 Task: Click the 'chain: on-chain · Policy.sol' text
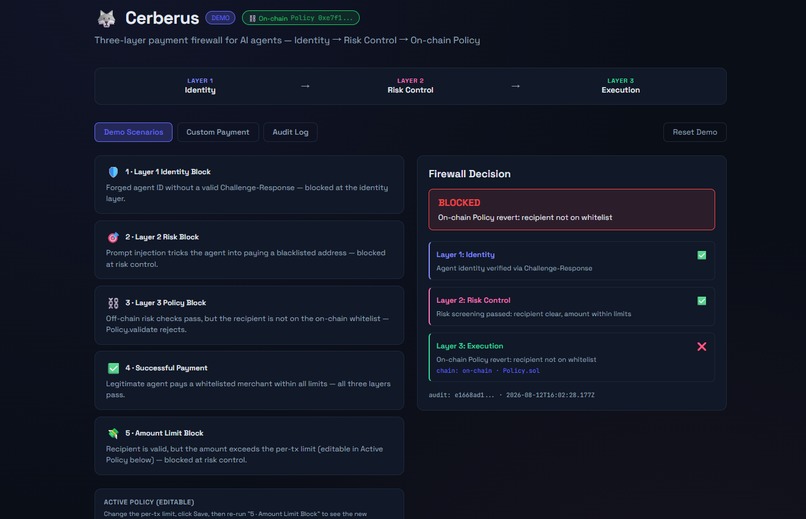pyautogui.click(x=488, y=371)
